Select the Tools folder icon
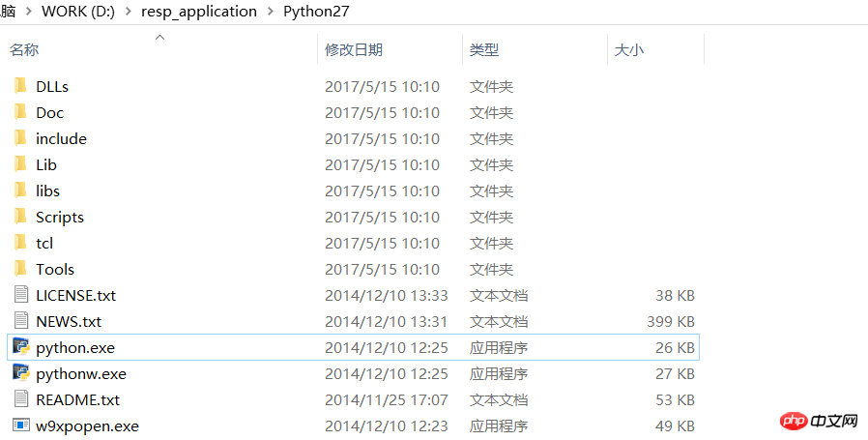Image resolution: width=868 pixels, height=440 pixels. pyautogui.click(x=20, y=268)
